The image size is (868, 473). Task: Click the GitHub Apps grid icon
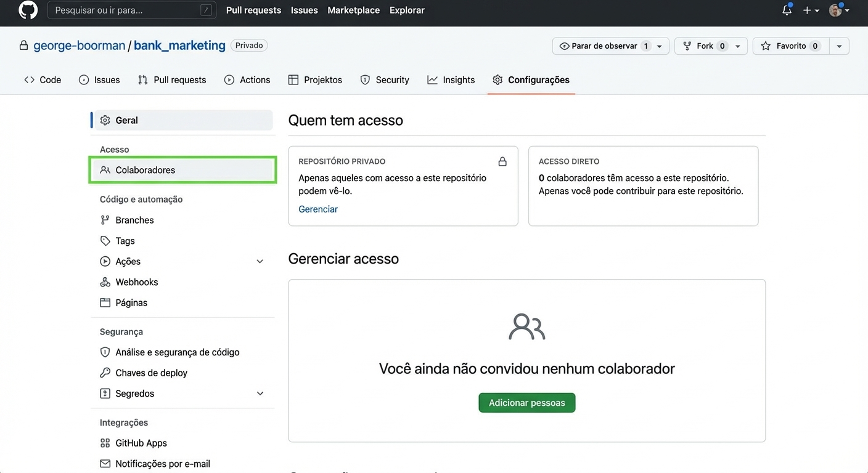pyautogui.click(x=105, y=443)
